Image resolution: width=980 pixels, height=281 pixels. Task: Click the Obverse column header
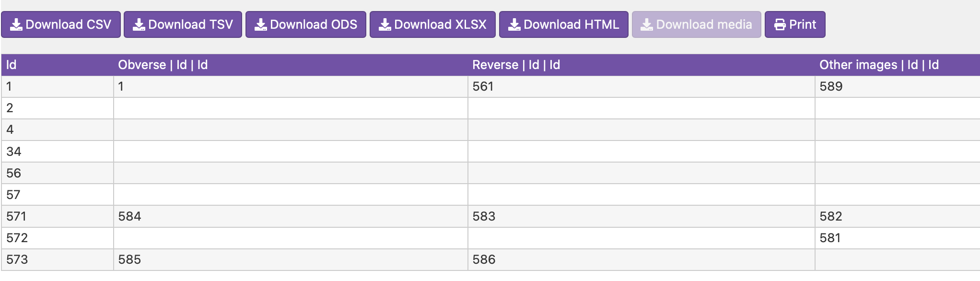point(163,65)
